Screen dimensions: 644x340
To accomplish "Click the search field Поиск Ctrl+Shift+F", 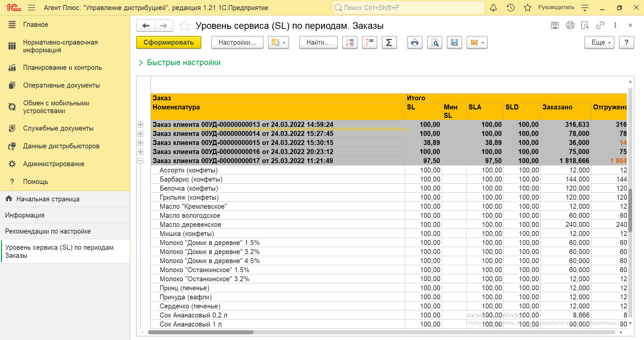I will [409, 7].
